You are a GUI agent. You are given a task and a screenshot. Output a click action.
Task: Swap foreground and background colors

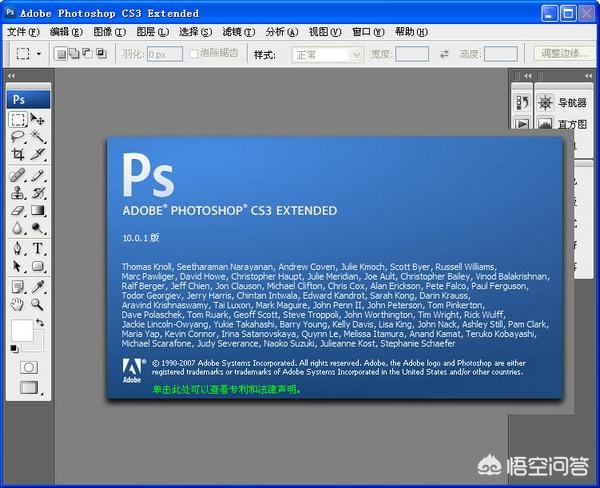[40, 323]
